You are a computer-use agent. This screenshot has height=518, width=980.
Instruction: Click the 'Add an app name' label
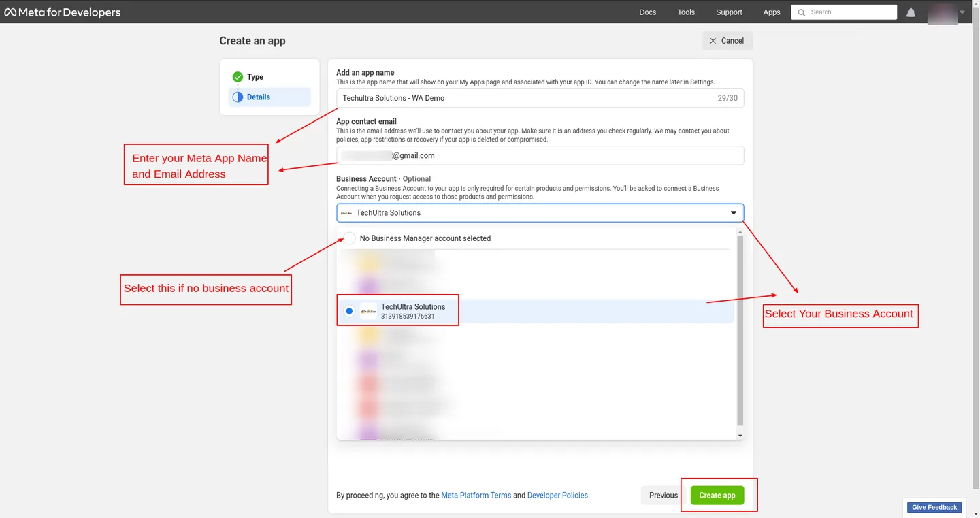pos(365,73)
